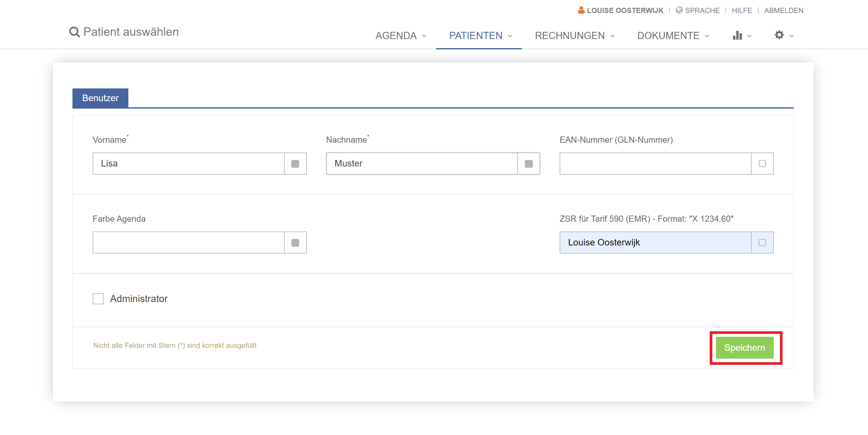The width and height of the screenshot is (868, 435).
Task: Click the Farbe Agenda label
Action: coord(119,219)
